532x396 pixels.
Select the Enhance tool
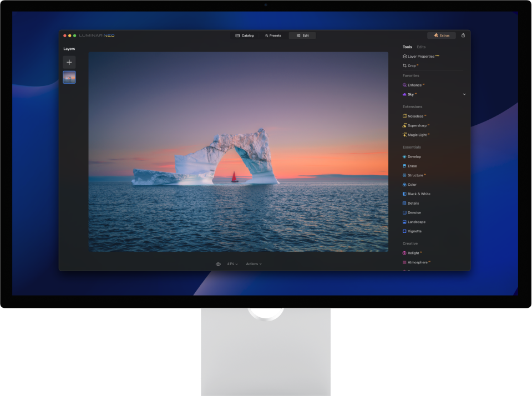click(x=413, y=85)
